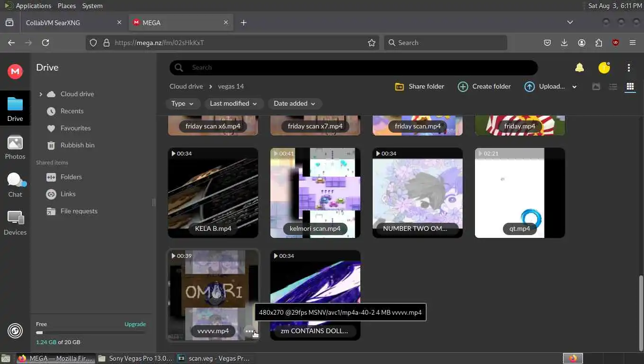Bookmark this page with star icon
This screenshot has width=644, height=364.
pos(372,43)
